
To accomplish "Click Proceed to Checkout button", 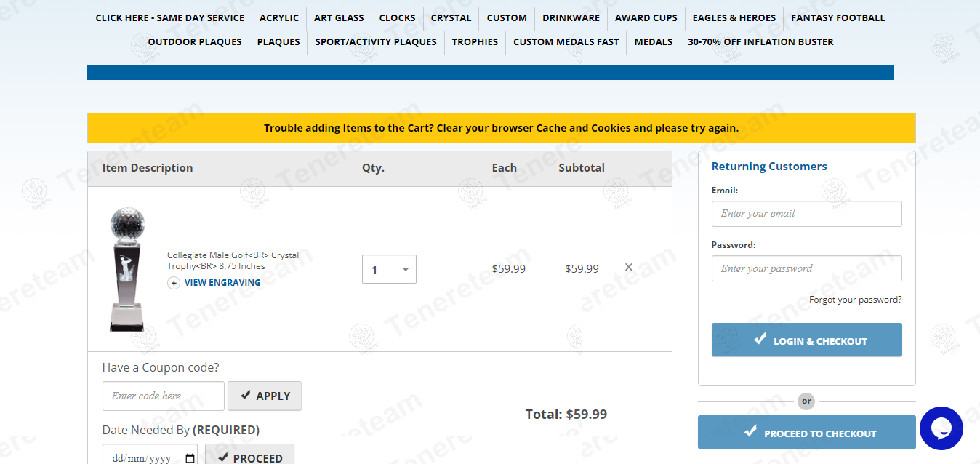I will [x=806, y=433].
